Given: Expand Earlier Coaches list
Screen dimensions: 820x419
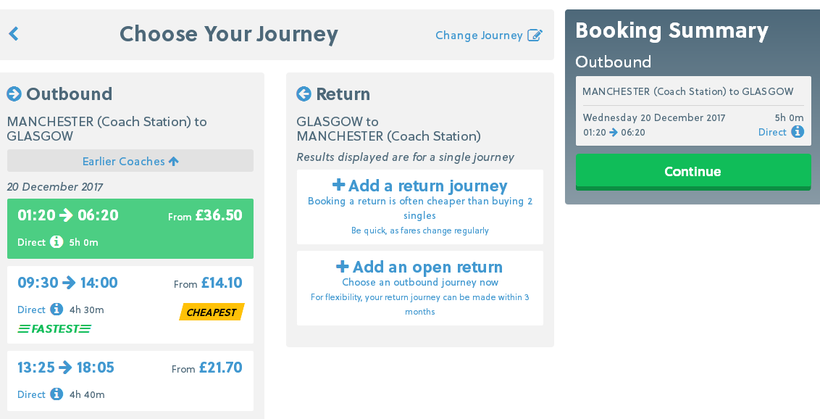Looking at the screenshot, I should click(130, 161).
